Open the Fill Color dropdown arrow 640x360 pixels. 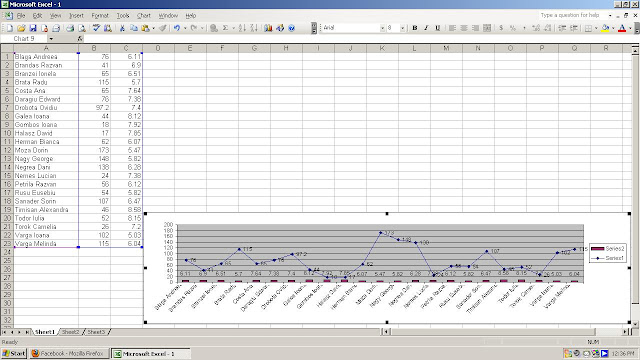coord(613,28)
